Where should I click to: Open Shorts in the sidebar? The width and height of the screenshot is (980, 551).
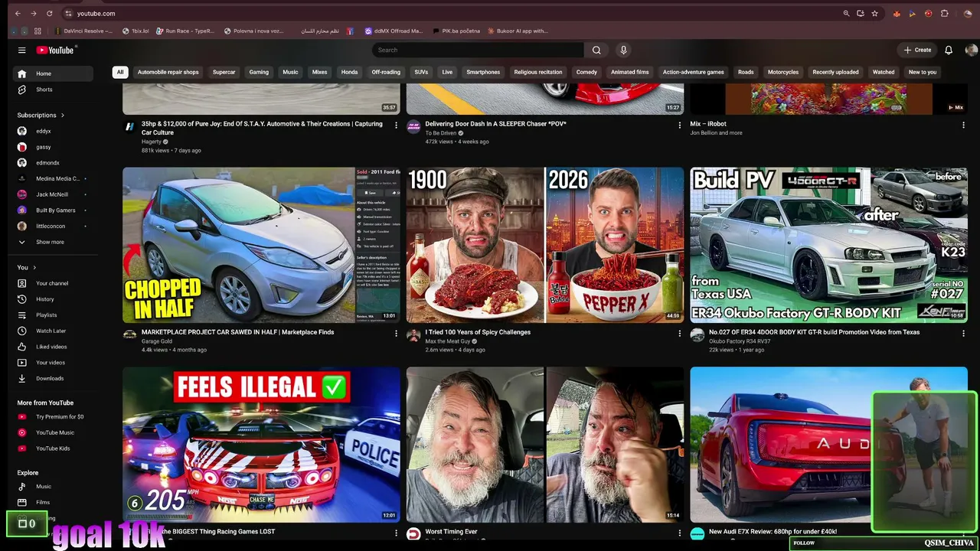(x=53, y=90)
